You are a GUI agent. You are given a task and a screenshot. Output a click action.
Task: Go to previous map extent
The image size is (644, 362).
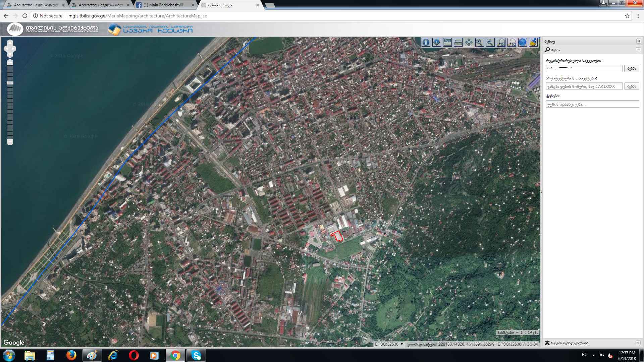coord(501,42)
